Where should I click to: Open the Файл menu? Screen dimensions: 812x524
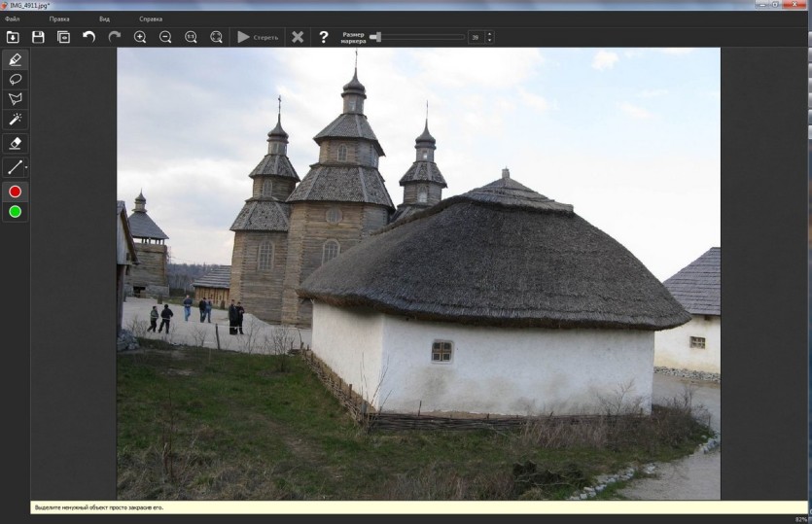point(13,19)
